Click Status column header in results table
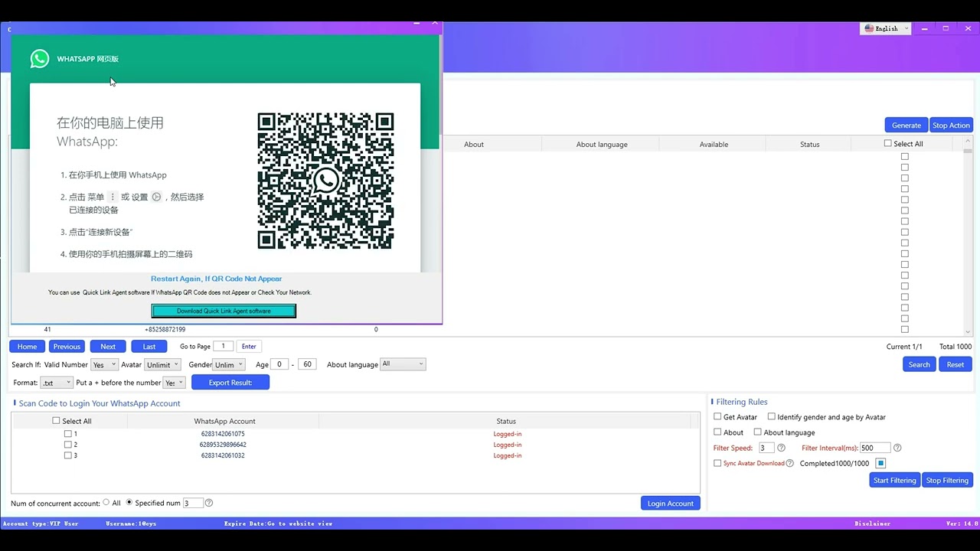This screenshot has width=980, height=551. pyautogui.click(x=809, y=144)
